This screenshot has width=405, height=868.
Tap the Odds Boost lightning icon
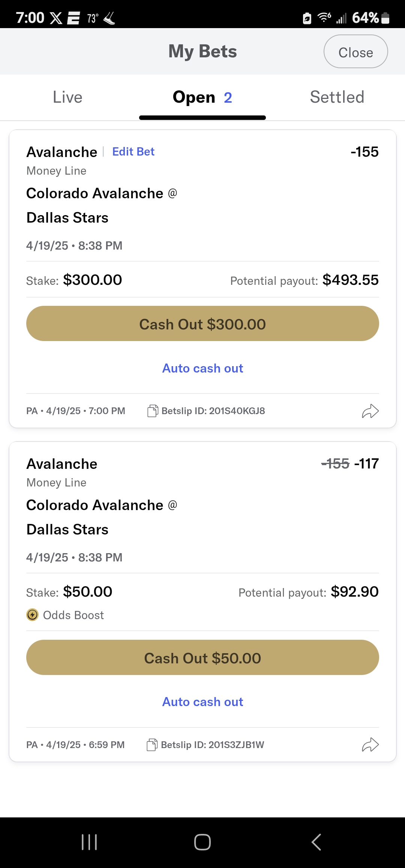[33, 615]
